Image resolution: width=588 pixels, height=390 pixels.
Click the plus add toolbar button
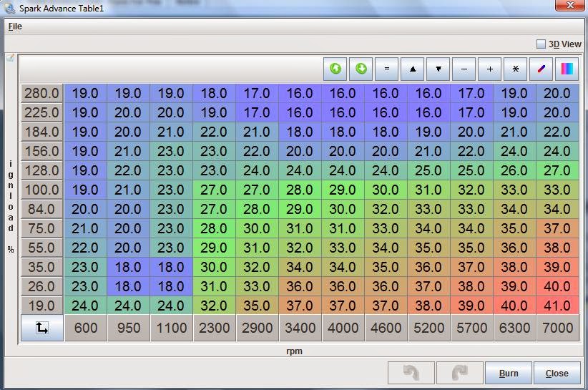pyautogui.click(x=490, y=69)
